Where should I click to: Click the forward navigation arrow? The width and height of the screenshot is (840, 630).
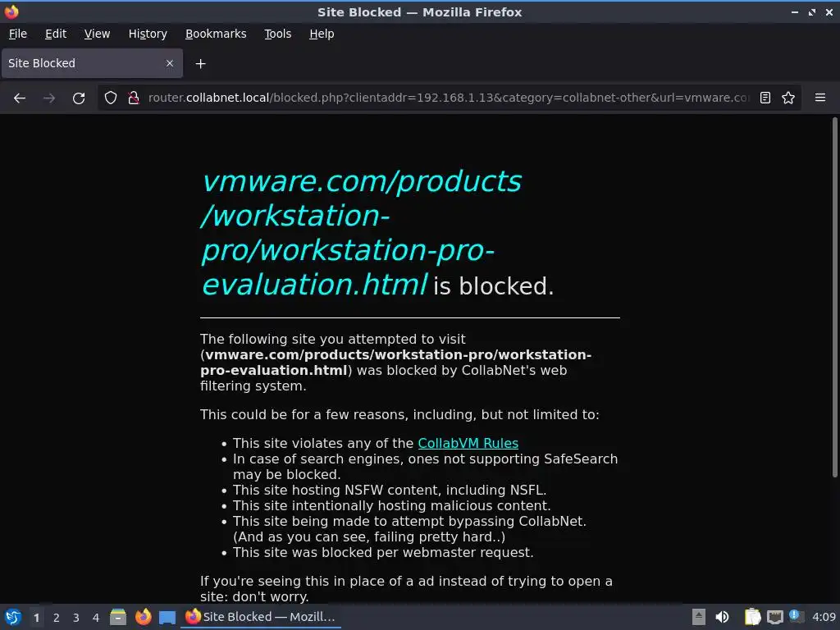click(49, 98)
